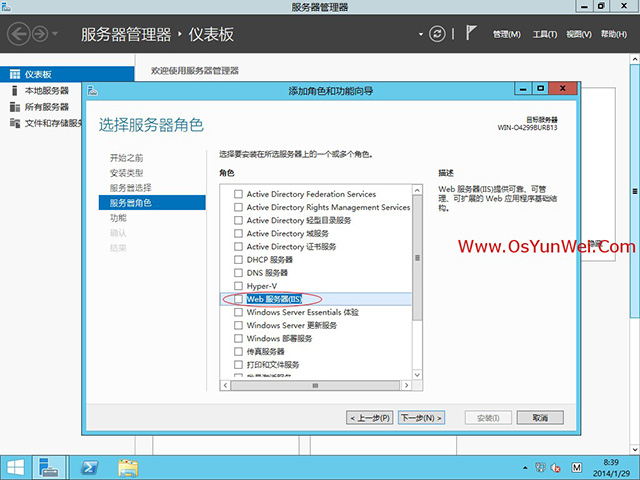
Task: Select 本地服务器 in the left sidebar
Action: click(47, 91)
